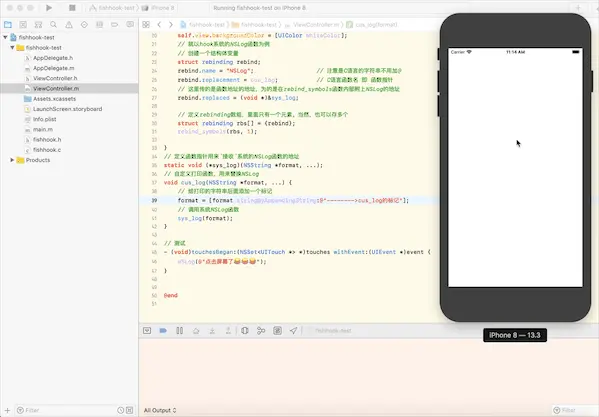Expand the Products folder

click(x=12, y=160)
